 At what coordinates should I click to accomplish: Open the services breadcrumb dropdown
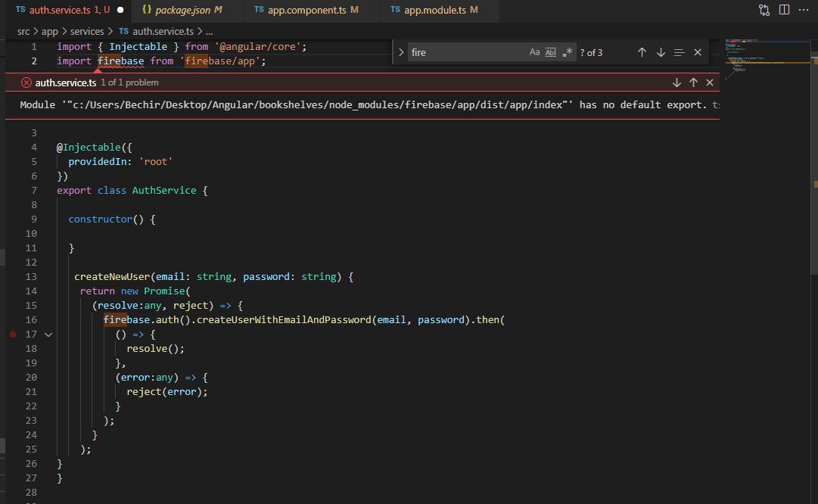(87, 31)
